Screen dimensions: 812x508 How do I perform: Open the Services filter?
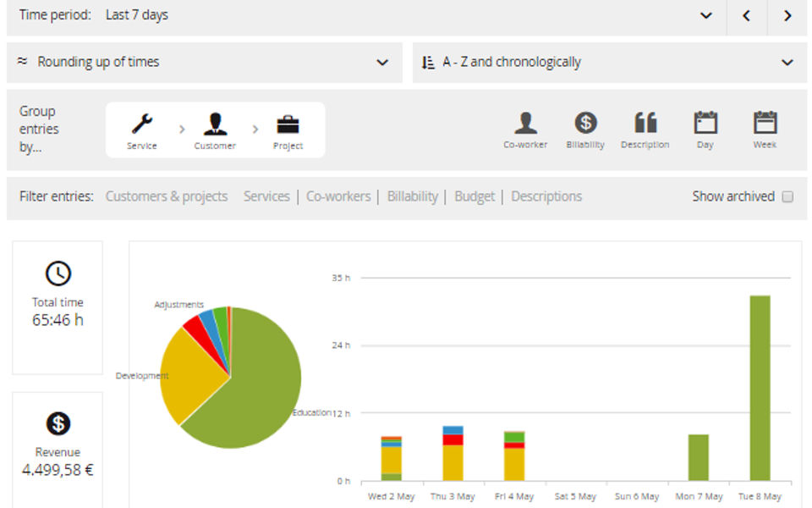(x=266, y=196)
